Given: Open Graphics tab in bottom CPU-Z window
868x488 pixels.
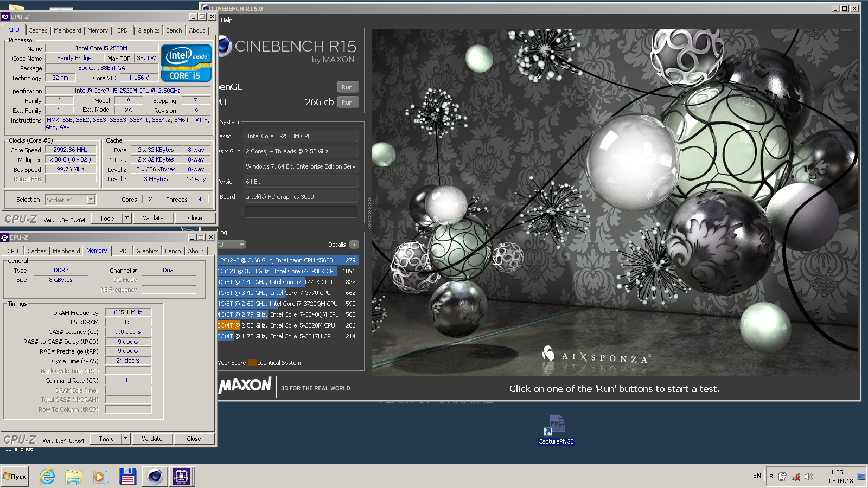Looking at the screenshot, I should point(148,251).
